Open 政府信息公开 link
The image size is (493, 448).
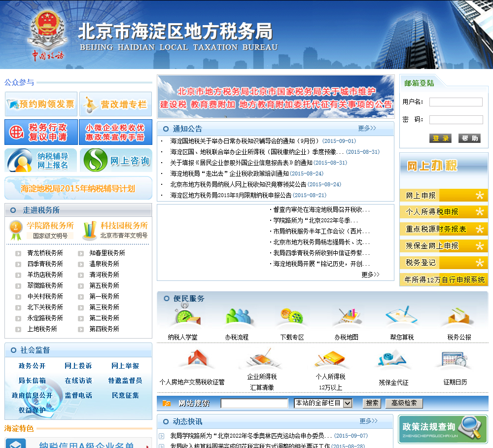coord(32,395)
